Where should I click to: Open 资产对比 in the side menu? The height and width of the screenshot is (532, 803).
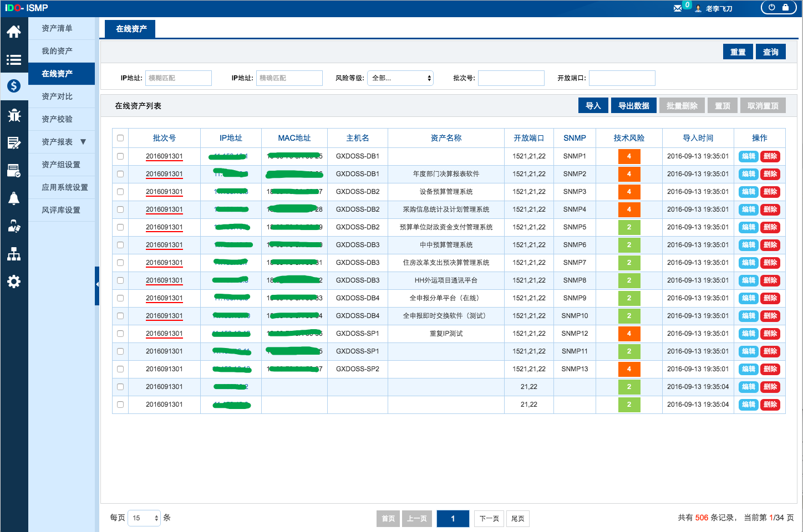pyautogui.click(x=62, y=96)
